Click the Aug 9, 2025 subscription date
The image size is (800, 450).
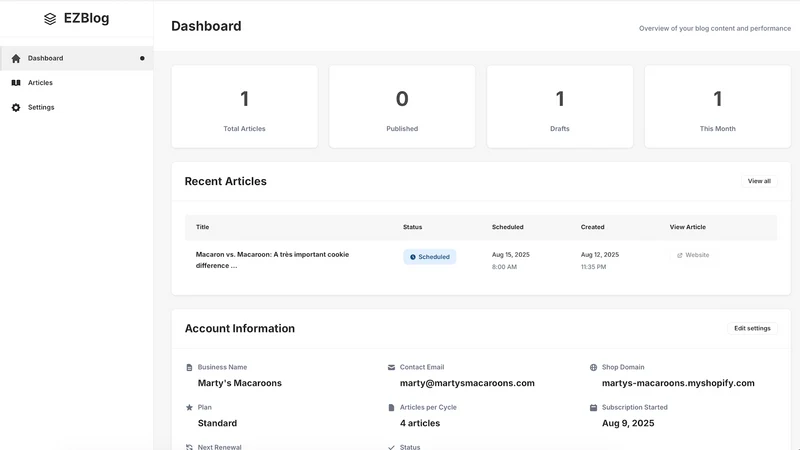coord(628,423)
